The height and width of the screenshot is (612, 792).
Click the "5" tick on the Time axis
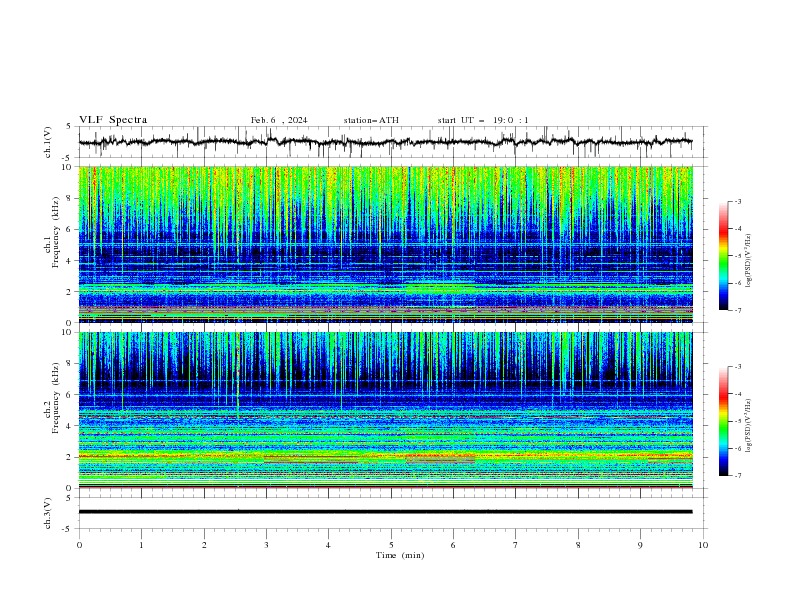[x=391, y=545]
